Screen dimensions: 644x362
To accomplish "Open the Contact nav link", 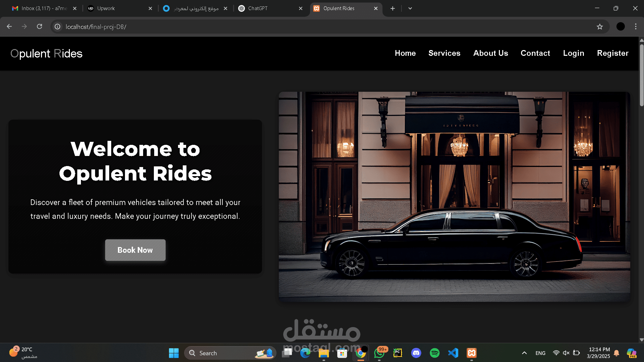I will coord(535,53).
